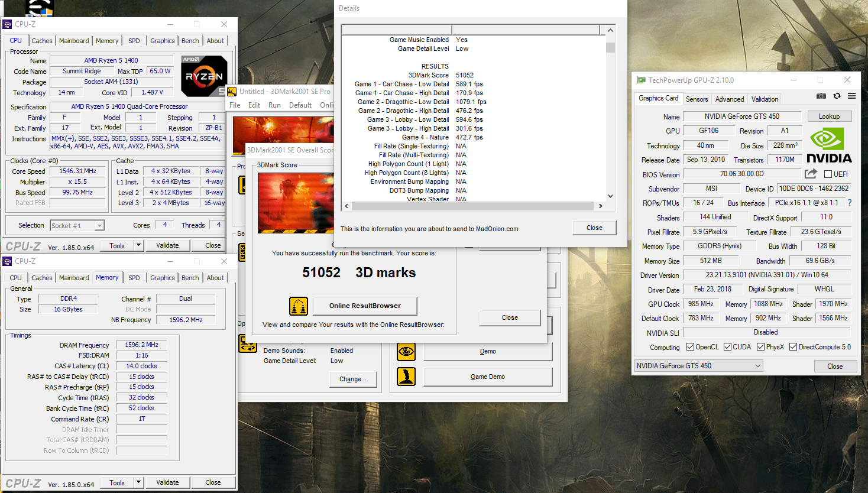Open SPD tab in lower CPU-Z window

click(134, 278)
